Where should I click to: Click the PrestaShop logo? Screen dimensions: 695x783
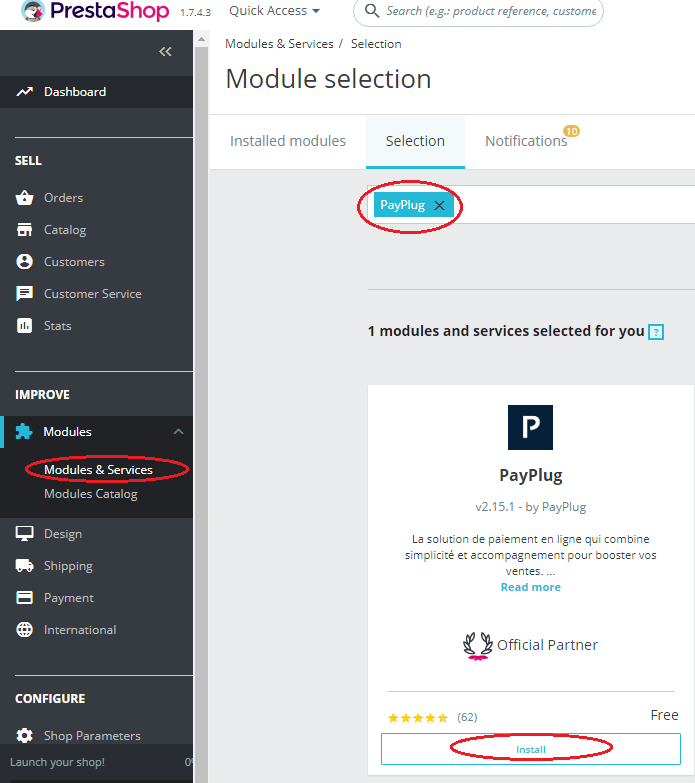[95, 11]
